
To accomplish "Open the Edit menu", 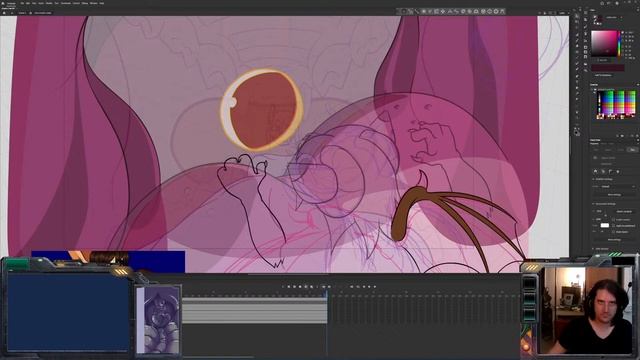I will [28, 3].
